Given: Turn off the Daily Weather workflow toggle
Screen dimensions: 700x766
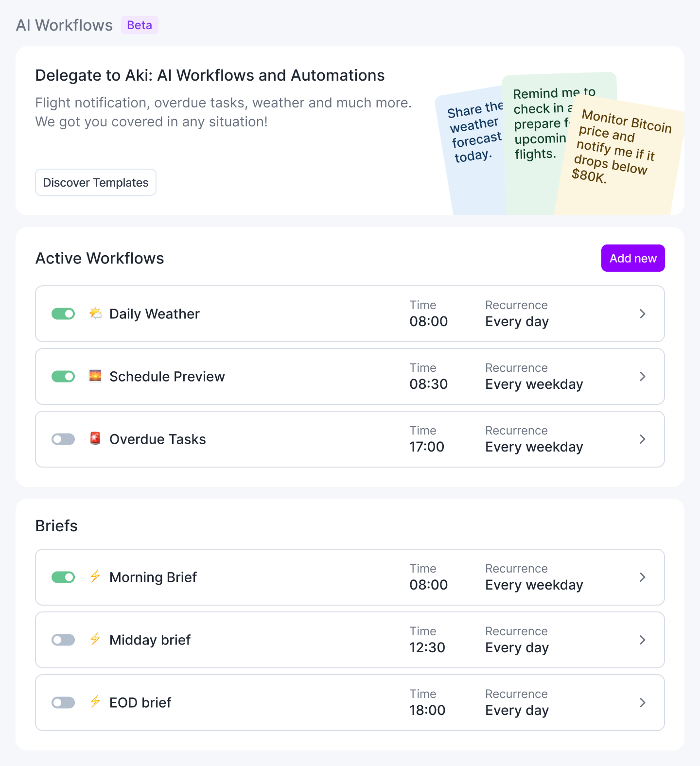Looking at the screenshot, I should coord(63,314).
